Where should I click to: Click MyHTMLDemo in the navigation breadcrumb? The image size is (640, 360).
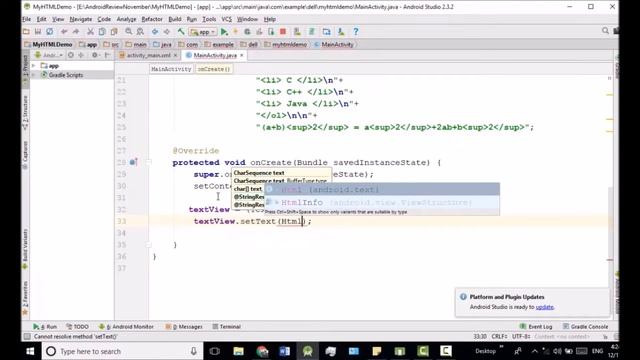(49, 44)
